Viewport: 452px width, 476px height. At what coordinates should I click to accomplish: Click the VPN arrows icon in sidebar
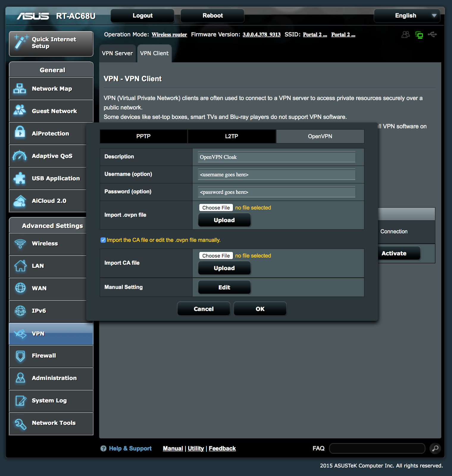[20, 333]
